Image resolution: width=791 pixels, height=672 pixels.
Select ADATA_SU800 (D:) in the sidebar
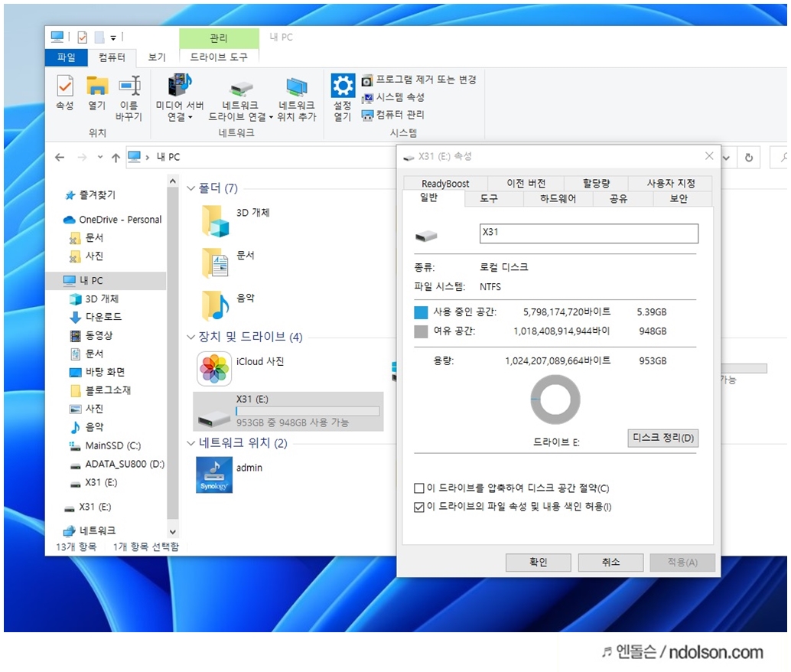pos(117,464)
